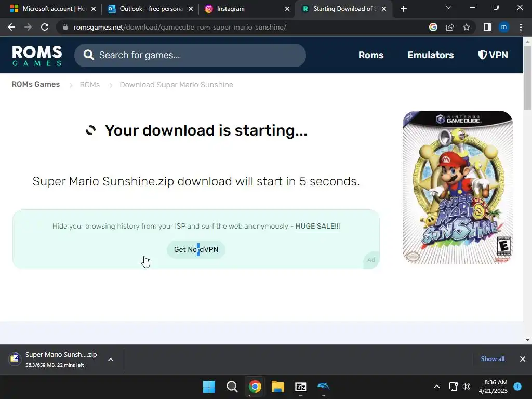Click the loading spinner beside the heading
Viewport: 532px width, 399px height.
pos(90,130)
